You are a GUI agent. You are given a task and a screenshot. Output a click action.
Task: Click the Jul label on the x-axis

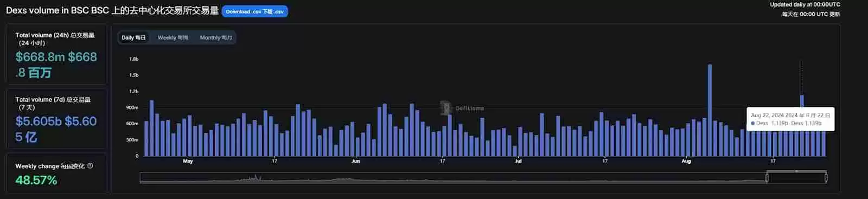pyautogui.click(x=518, y=161)
